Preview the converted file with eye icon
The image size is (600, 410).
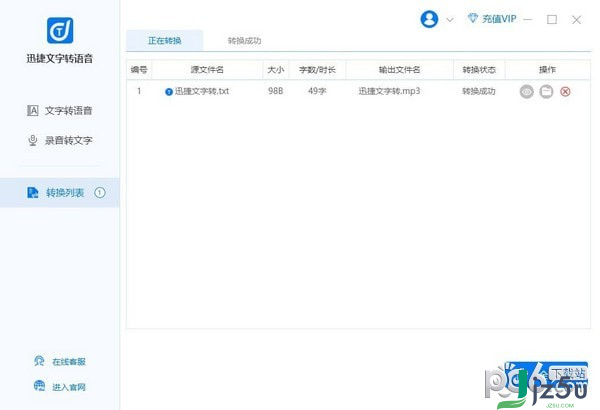(527, 91)
